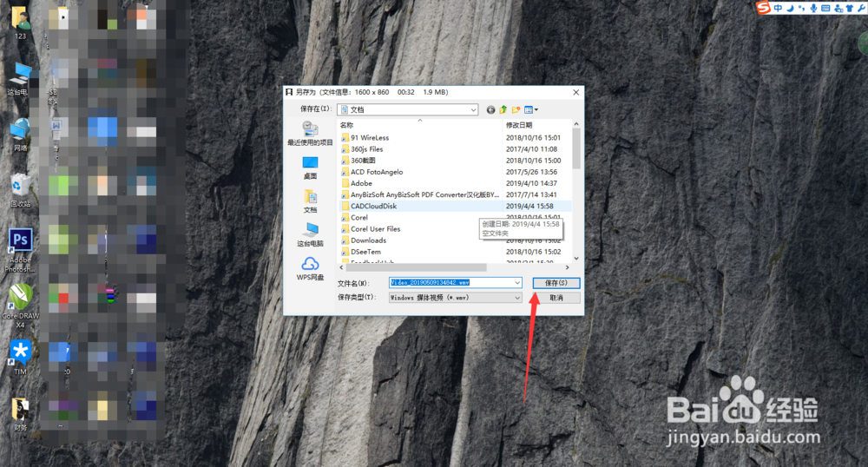Viewport: 868px width, 467px height.
Task: Click the Sogou user account icon
Action: (x=838, y=9)
